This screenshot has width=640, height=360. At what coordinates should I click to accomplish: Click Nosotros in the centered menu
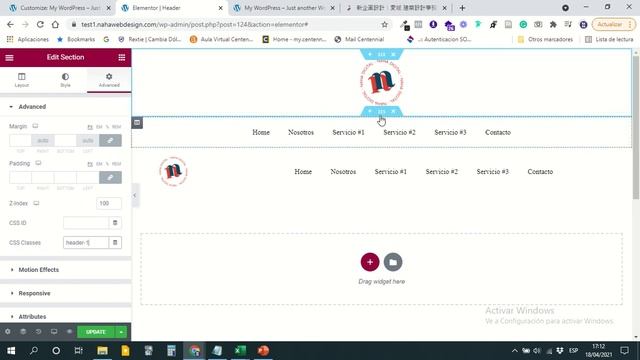coord(301,132)
